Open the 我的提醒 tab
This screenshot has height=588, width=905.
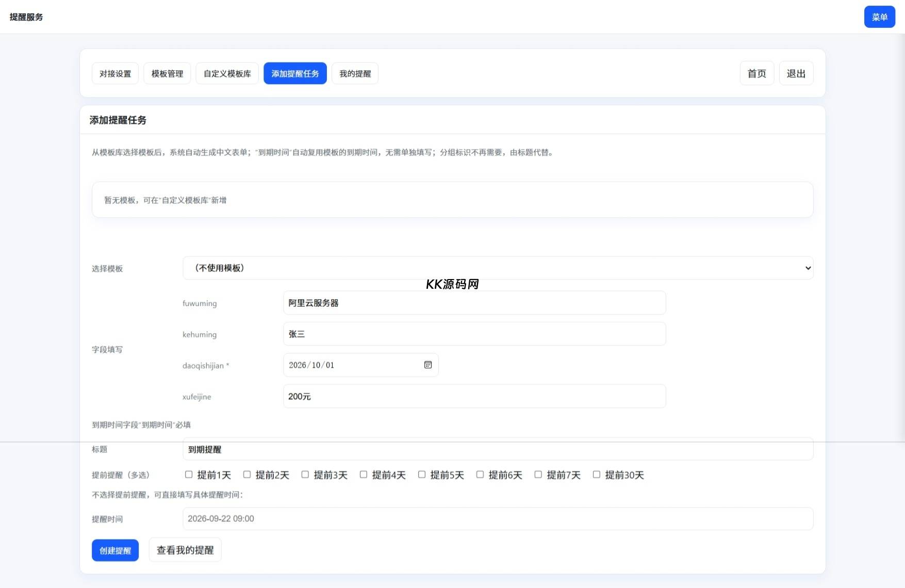(x=355, y=73)
